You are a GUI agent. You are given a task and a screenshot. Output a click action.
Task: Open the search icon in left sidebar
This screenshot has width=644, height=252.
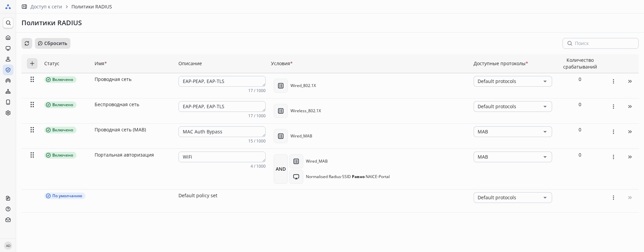[x=8, y=23]
